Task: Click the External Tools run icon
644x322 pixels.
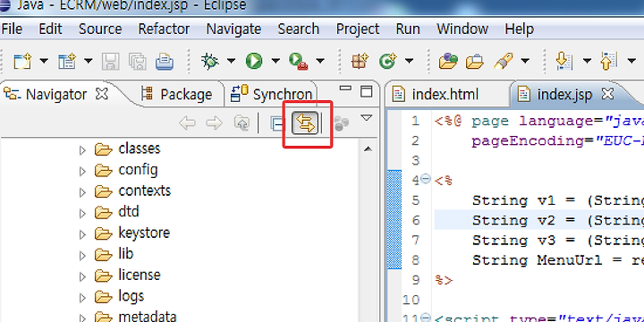Action: (x=299, y=61)
